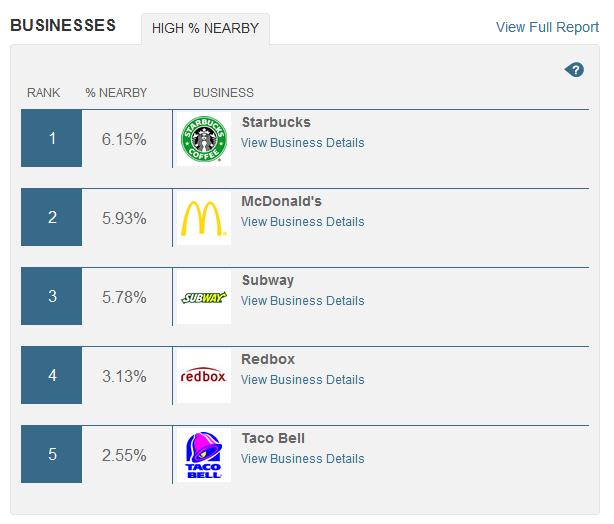Click the Redbox logo
The width and height of the screenshot is (614, 524).
pos(204,376)
